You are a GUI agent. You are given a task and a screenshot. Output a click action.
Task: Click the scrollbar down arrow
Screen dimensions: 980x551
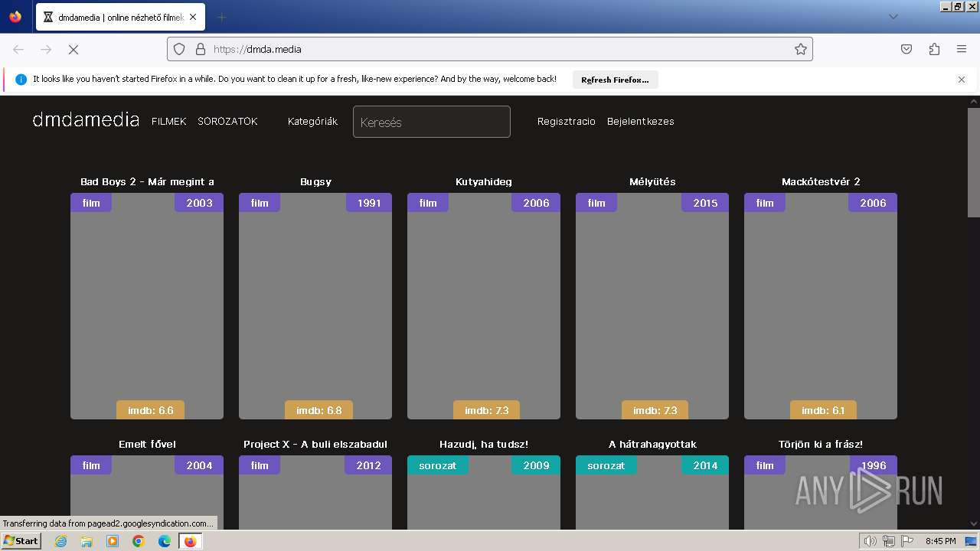pyautogui.click(x=973, y=524)
